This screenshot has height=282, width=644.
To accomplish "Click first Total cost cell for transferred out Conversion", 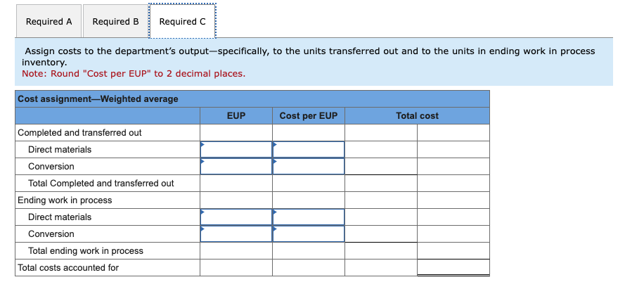I will pyautogui.click(x=381, y=167).
